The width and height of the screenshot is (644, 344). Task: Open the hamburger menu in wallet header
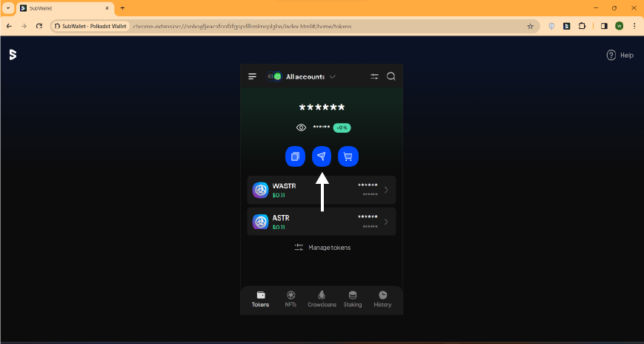(253, 76)
